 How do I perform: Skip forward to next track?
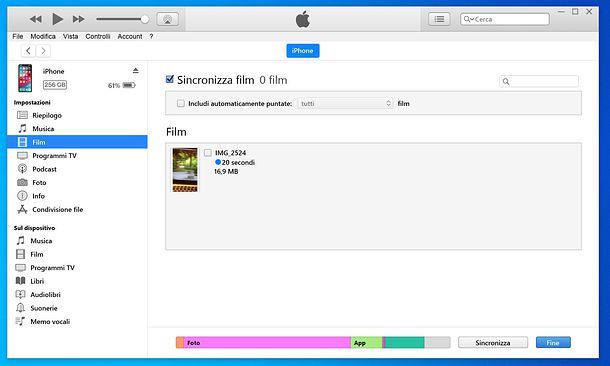79,19
